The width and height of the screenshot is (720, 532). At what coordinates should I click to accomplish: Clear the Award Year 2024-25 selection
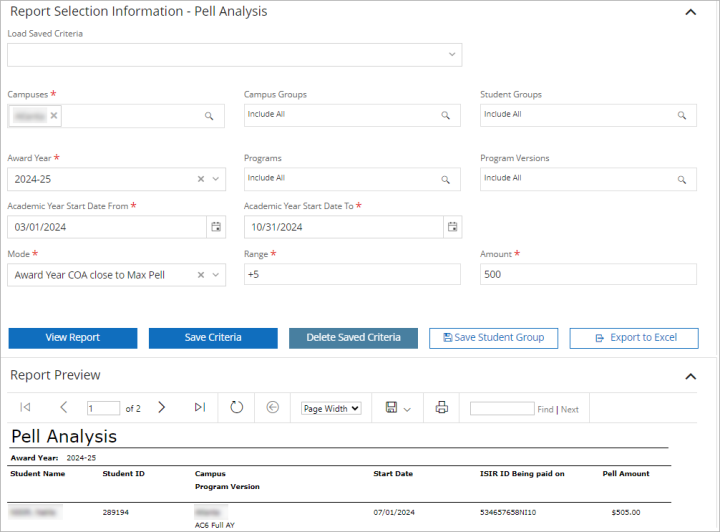(201, 179)
